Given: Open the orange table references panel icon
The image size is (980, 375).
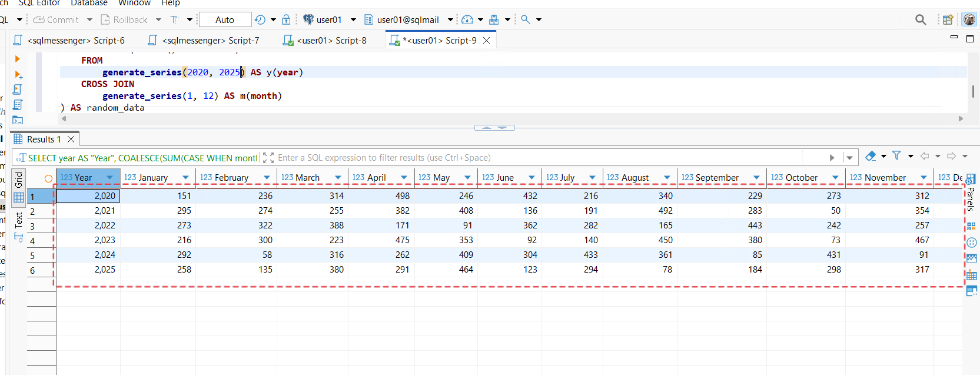Looking at the screenshot, I should pos(972,275).
